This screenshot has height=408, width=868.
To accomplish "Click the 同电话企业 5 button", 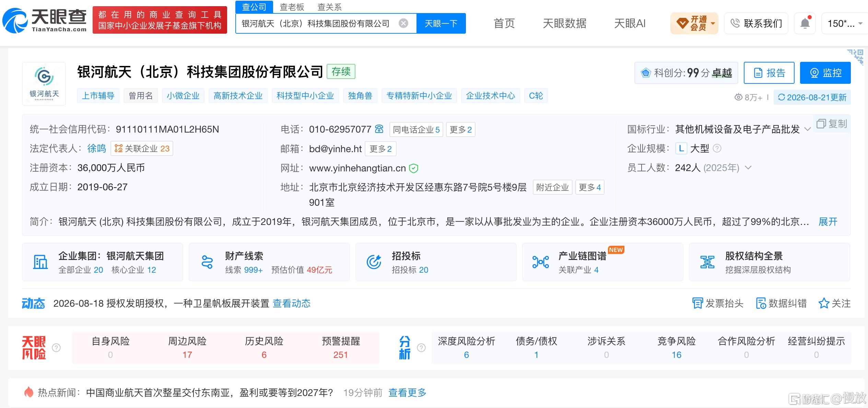I will [416, 129].
